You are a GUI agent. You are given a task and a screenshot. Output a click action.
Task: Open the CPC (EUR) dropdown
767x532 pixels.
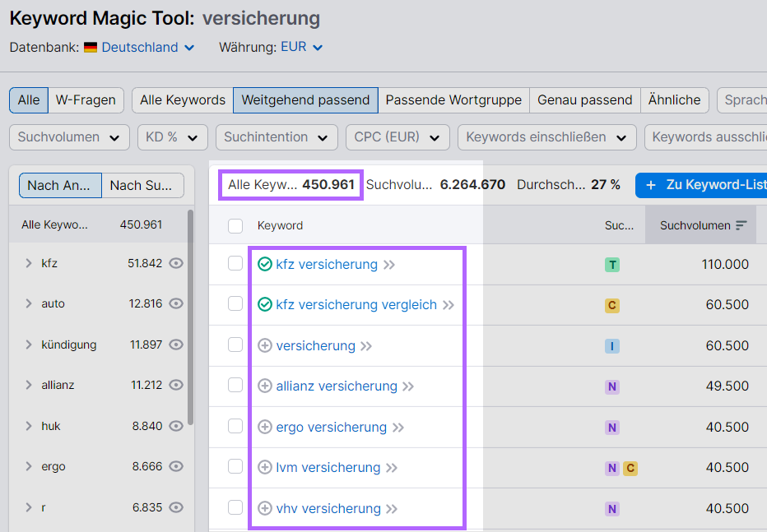coord(397,137)
